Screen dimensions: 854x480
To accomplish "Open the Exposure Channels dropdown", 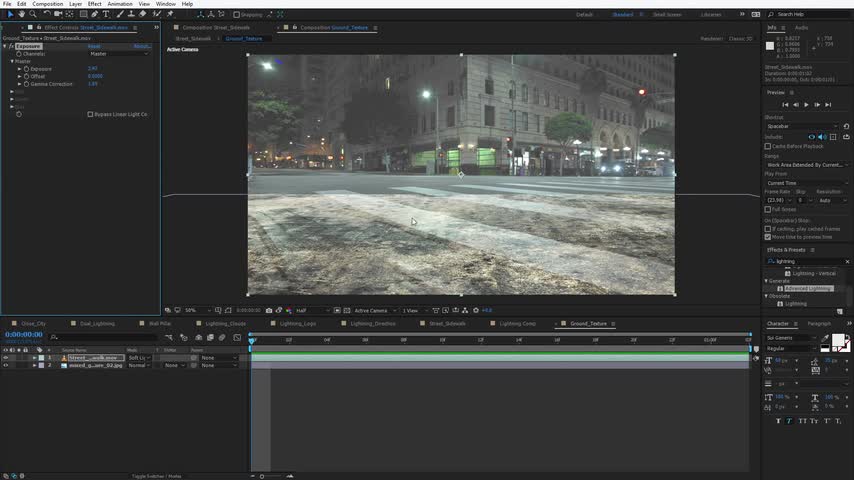I will pyautogui.click(x=120, y=53).
